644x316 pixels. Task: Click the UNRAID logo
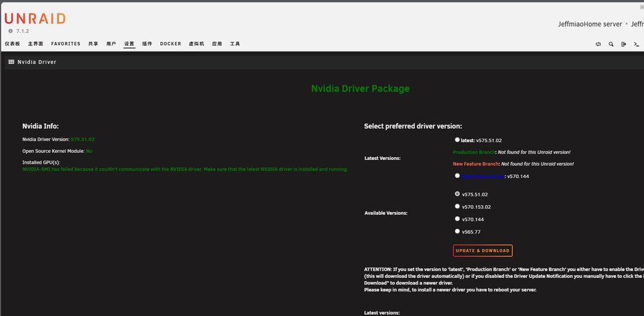pos(35,19)
